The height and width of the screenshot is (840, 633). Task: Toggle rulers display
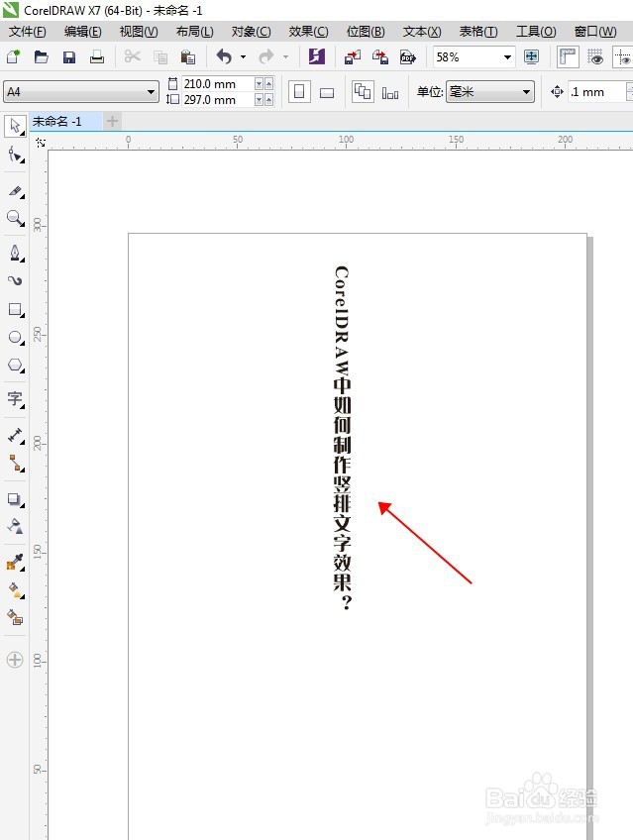568,56
